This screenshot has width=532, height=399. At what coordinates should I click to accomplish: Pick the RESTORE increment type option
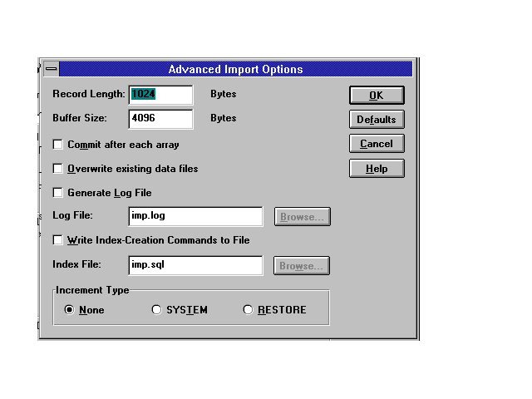248,310
